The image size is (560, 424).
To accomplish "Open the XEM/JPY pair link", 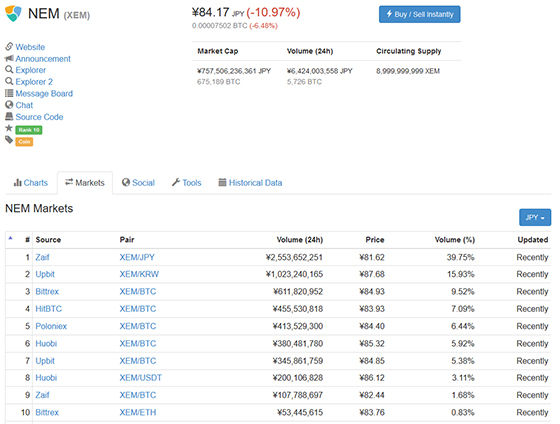I will click(137, 257).
